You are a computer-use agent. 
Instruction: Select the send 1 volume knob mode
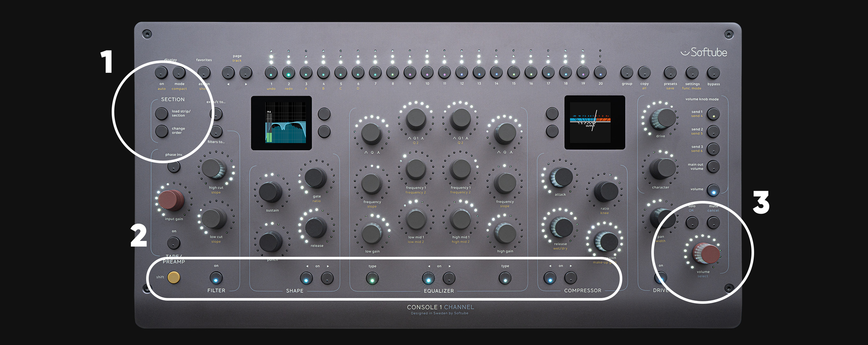point(713,115)
